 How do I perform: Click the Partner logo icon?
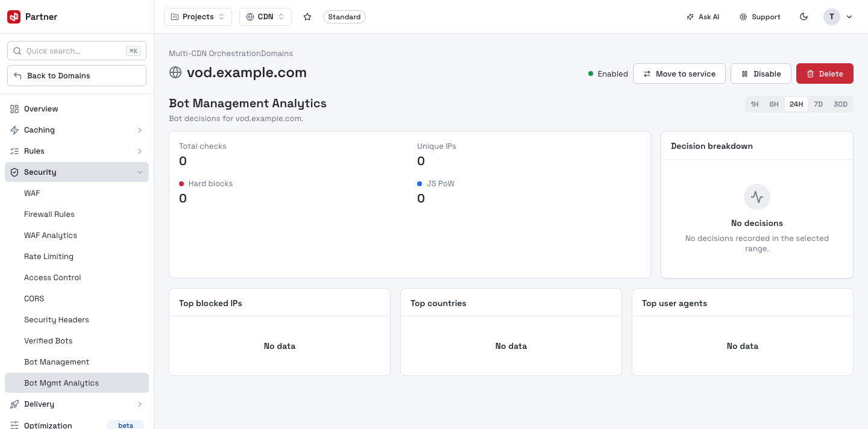14,17
